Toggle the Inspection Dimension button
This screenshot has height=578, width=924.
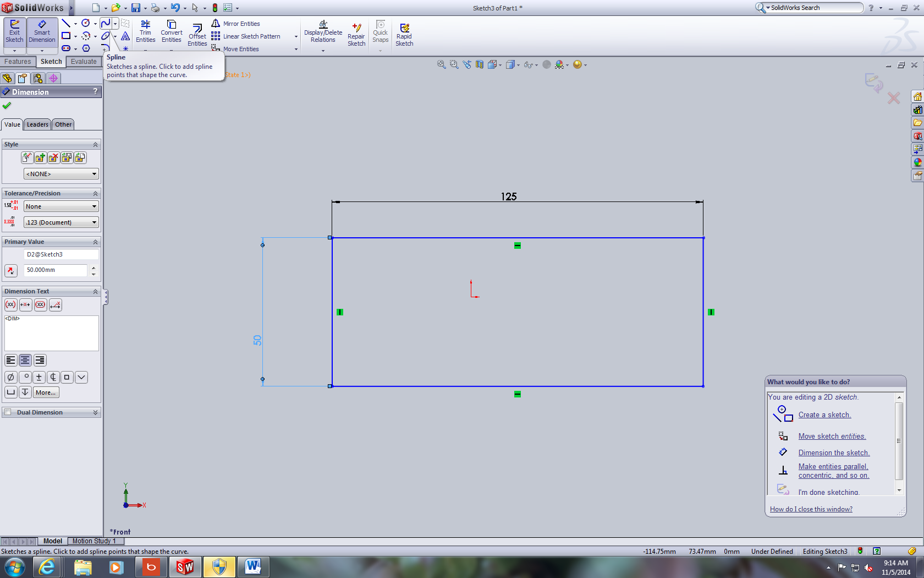40,305
